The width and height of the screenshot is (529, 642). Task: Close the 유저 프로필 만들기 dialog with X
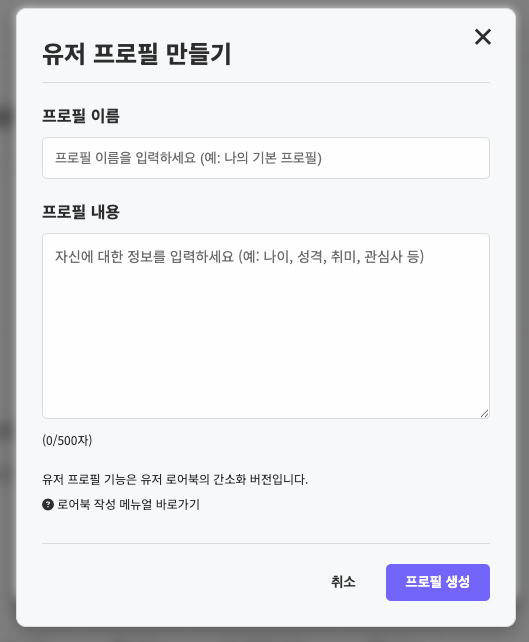[x=483, y=37]
